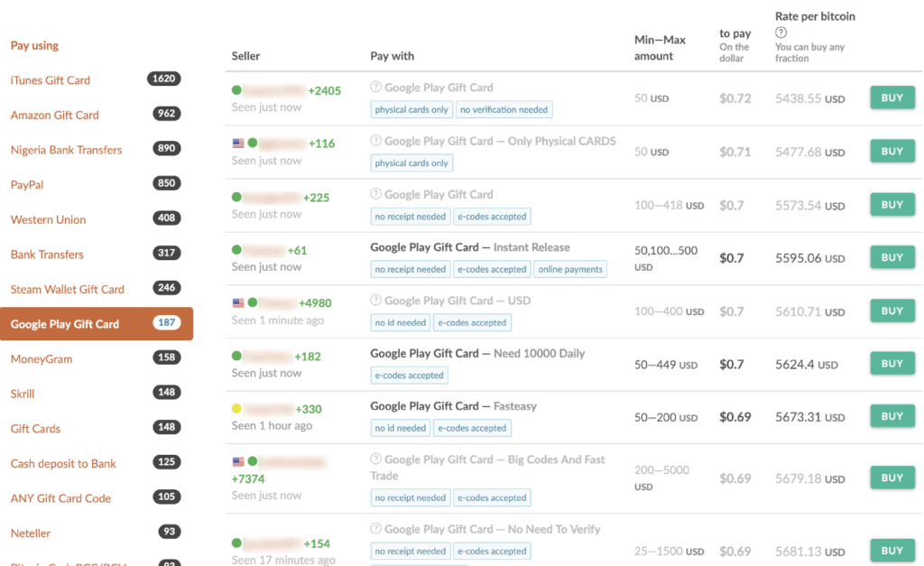Click the 50,100...500 amount cell
The image size is (924, 566).
(x=666, y=258)
